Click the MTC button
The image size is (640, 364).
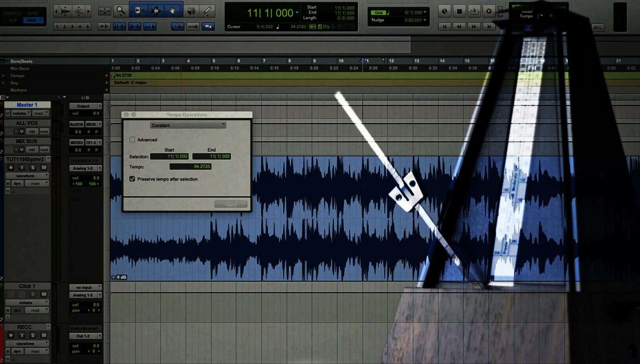point(598,27)
